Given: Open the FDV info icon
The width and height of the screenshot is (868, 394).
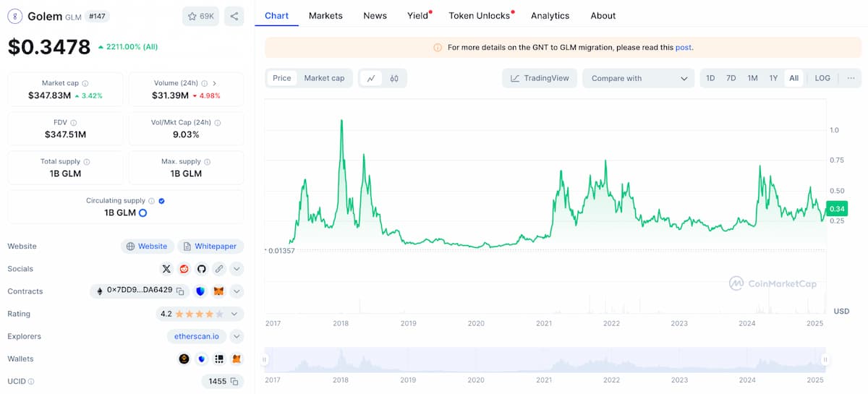Looking at the screenshot, I should pyautogui.click(x=74, y=123).
